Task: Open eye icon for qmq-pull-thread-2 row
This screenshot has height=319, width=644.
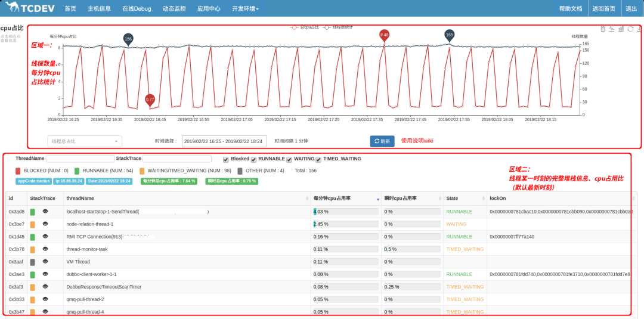Action: [x=45, y=299]
